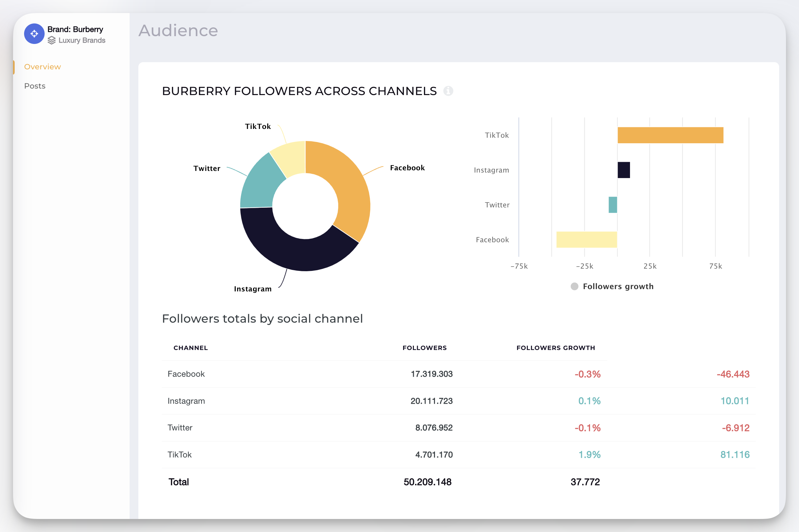Click the TikTok label above the donut chart
The image size is (799, 532).
pos(258,126)
